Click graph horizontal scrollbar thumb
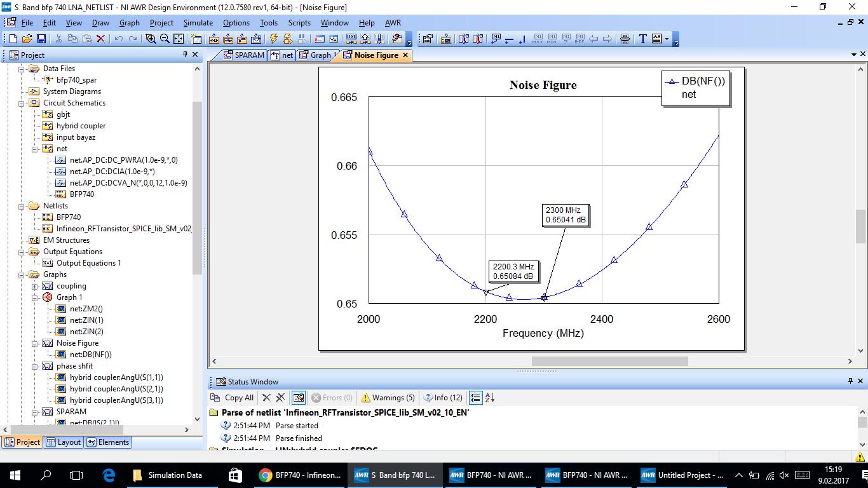This screenshot has width=868, height=488. 609,361
